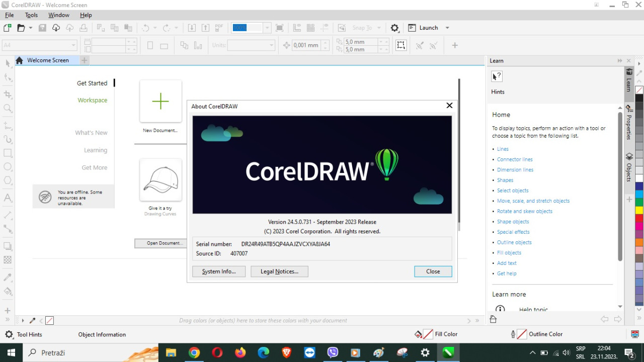Screen dimensions: 644x362
Task: Expand the toolbox overflow chevron
Action: click(8, 320)
